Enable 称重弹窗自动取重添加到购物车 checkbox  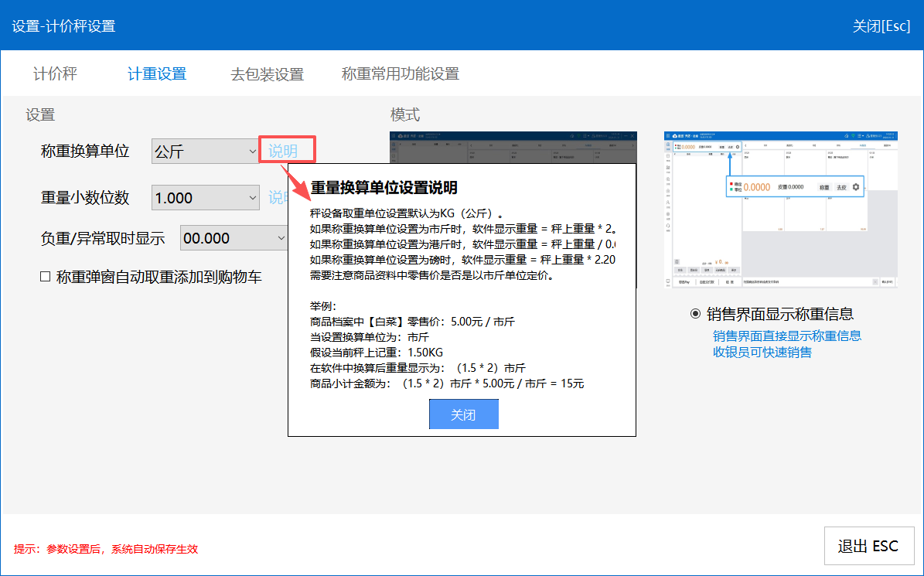[46, 276]
